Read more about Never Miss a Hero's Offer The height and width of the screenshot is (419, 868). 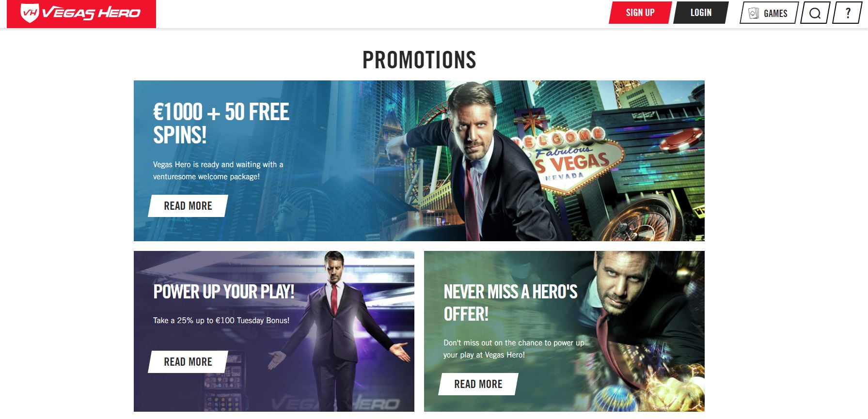[x=478, y=384]
